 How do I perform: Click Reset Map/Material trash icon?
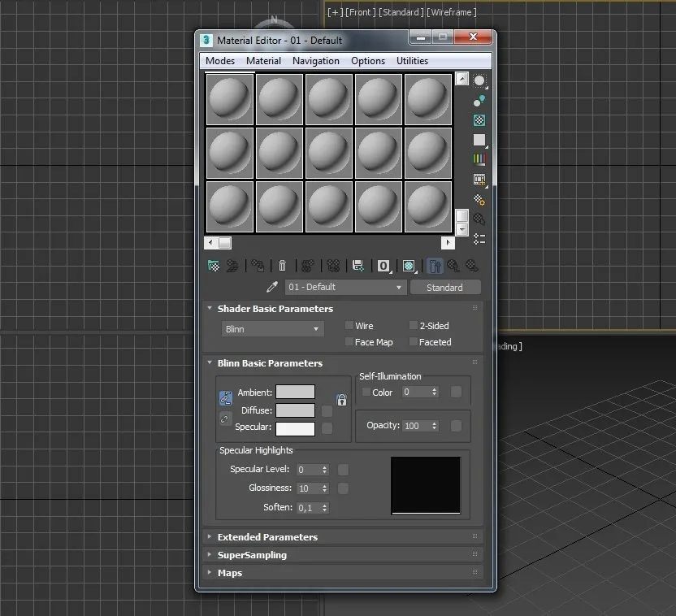coord(282,266)
